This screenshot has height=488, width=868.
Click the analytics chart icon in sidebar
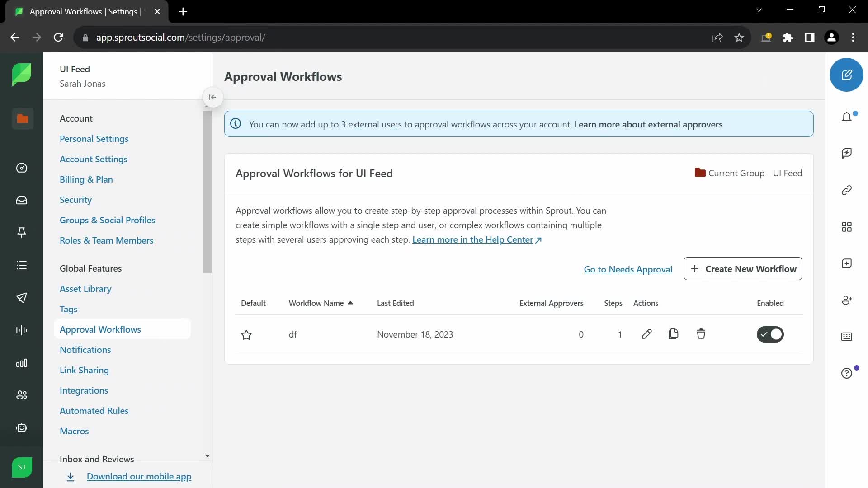click(22, 362)
